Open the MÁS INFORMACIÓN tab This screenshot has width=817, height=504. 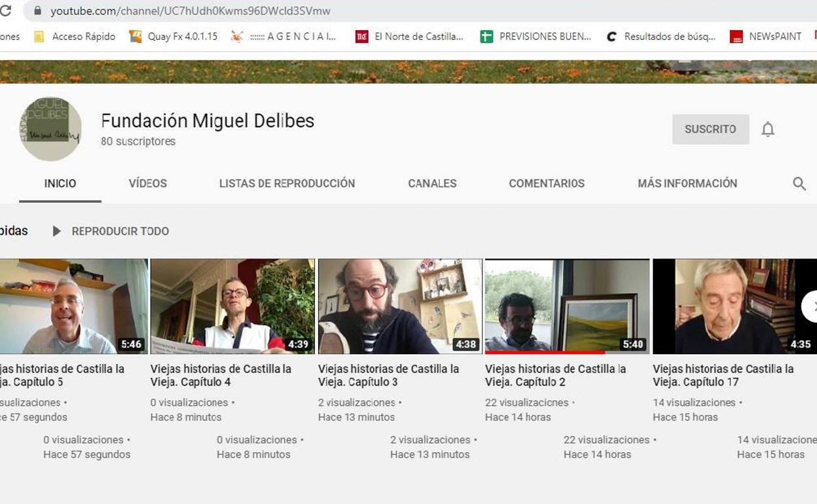(x=687, y=184)
